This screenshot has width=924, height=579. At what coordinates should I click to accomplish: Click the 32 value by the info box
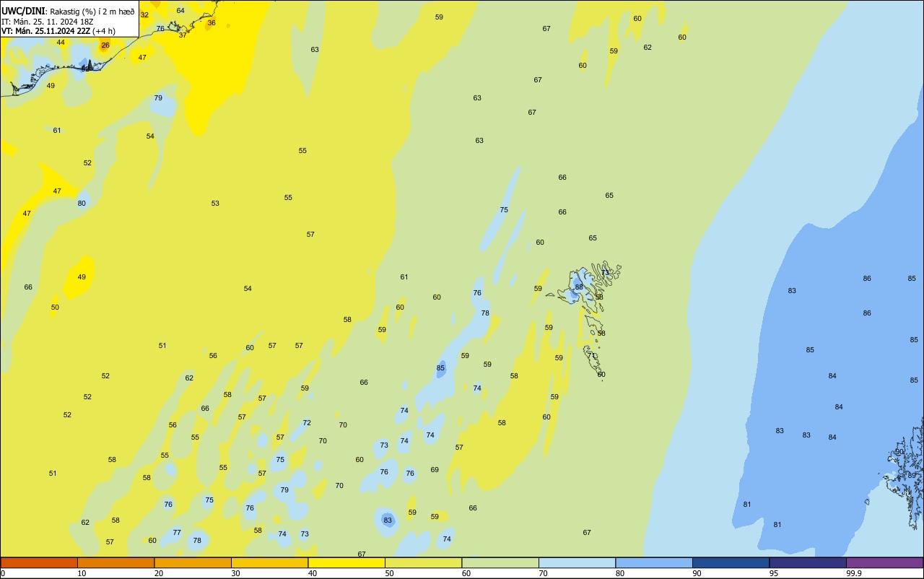(144, 15)
